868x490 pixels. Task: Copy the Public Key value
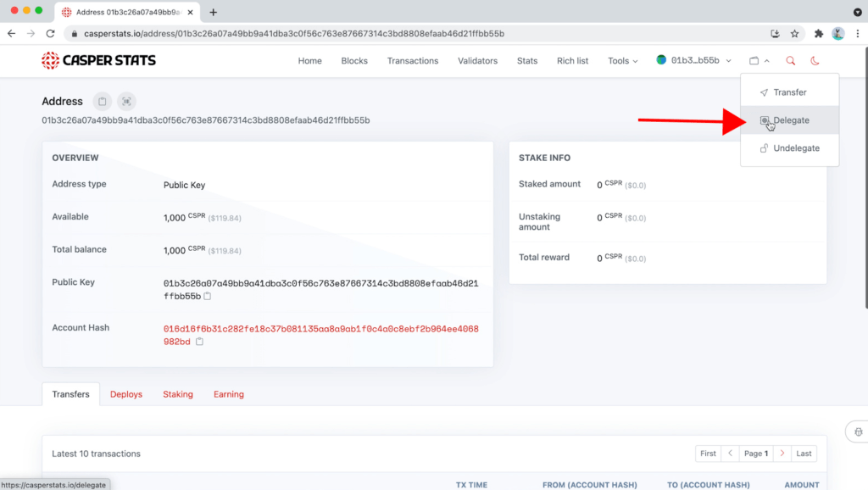(x=208, y=297)
